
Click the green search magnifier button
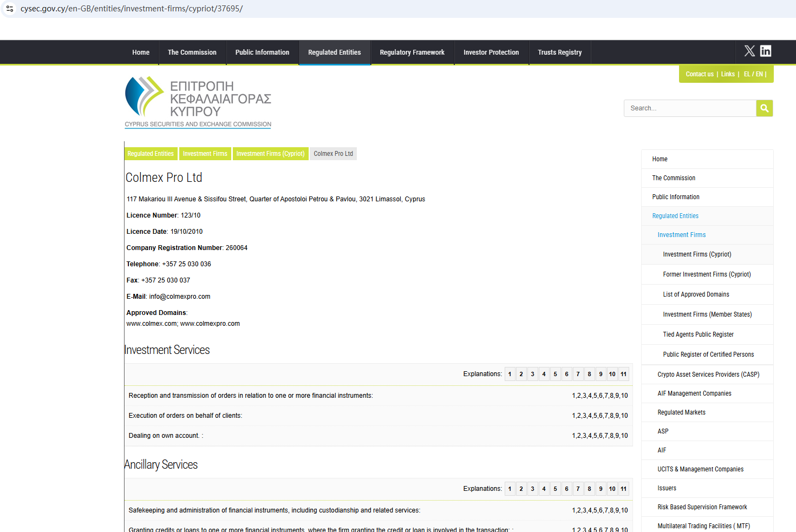764,108
